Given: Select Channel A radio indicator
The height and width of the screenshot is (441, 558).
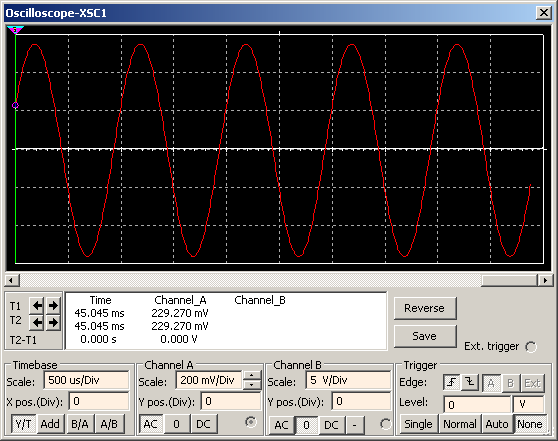Looking at the screenshot, I should 251,422.
